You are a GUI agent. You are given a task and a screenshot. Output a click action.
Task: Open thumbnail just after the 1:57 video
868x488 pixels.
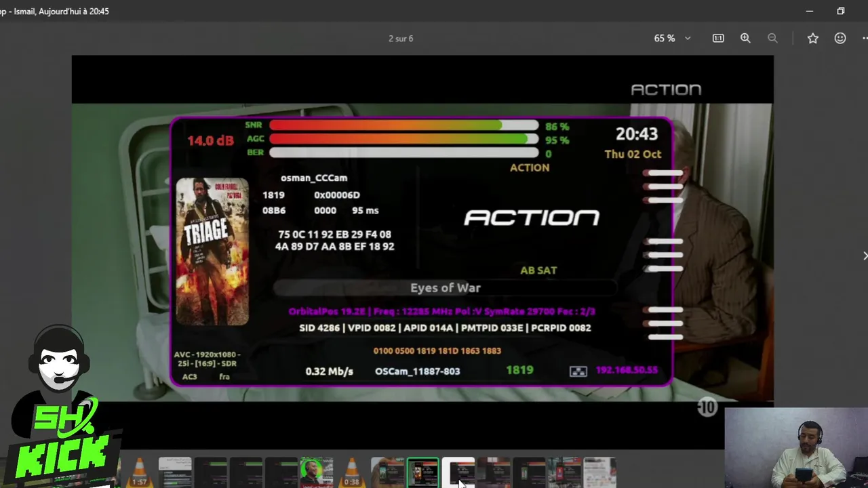click(x=175, y=472)
